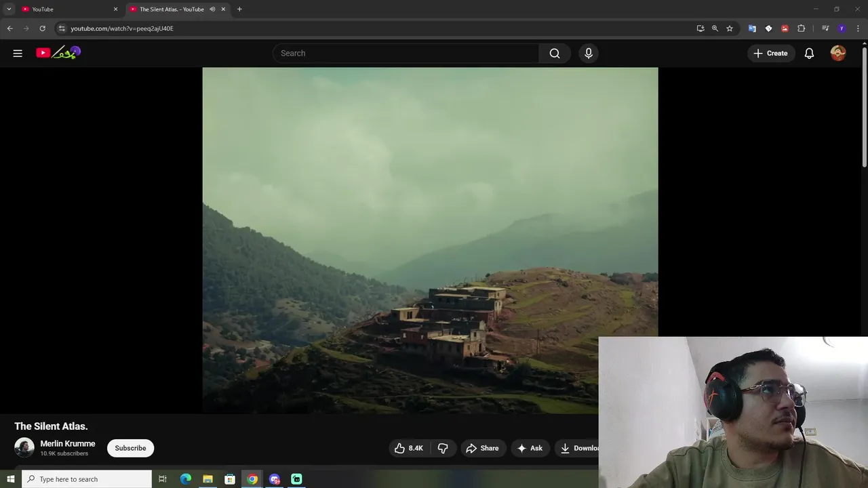868x488 pixels.
Task: Open Chrome three-dot menu
Action: pos(858,28)
